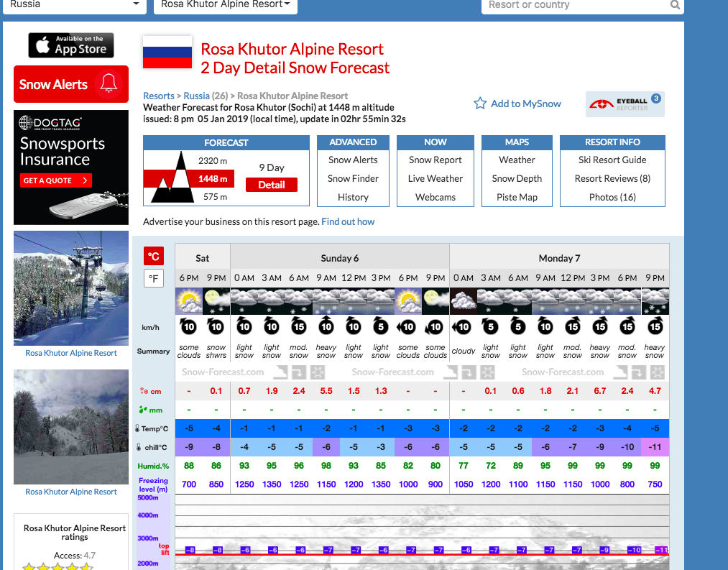The width and height of the screenshot is (728, 570).
Task: Click the Temp °C thermometer icon
Action: 137,428
